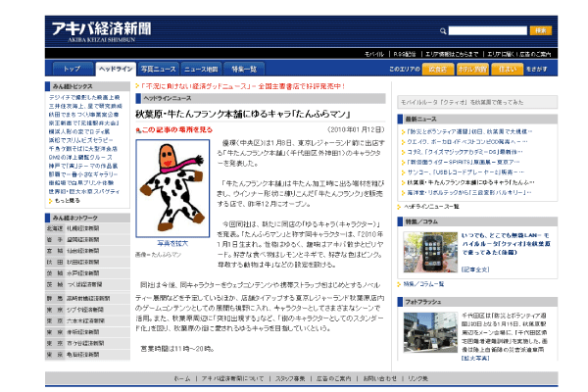Click the handheld device photo in 特集／コラム
588x392 pixels.
pos(430,252)
